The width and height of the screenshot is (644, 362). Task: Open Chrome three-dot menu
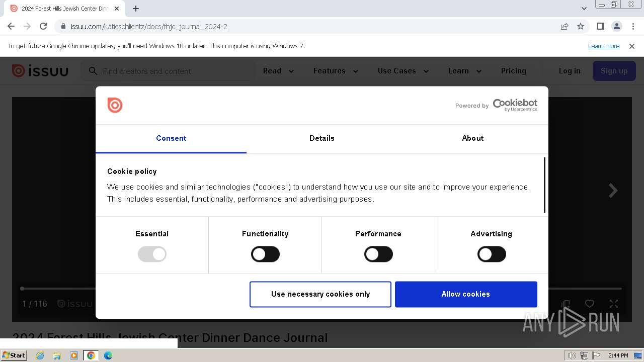[632, 26]
